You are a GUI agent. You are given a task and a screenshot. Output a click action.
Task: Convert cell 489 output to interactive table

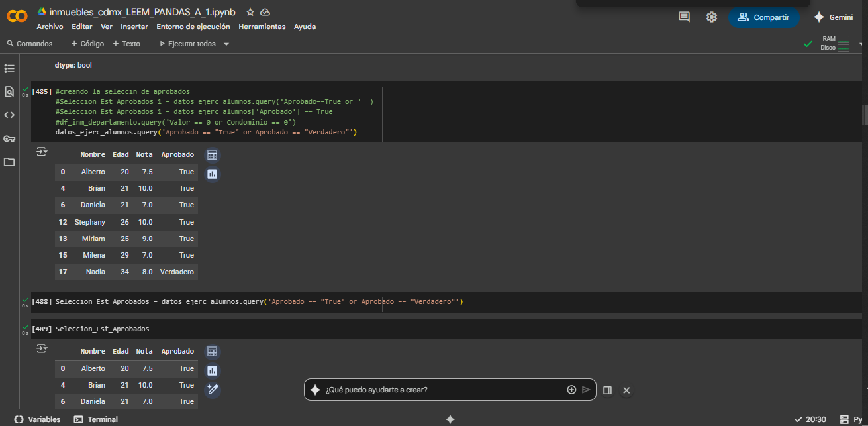(x=212, y=352)
